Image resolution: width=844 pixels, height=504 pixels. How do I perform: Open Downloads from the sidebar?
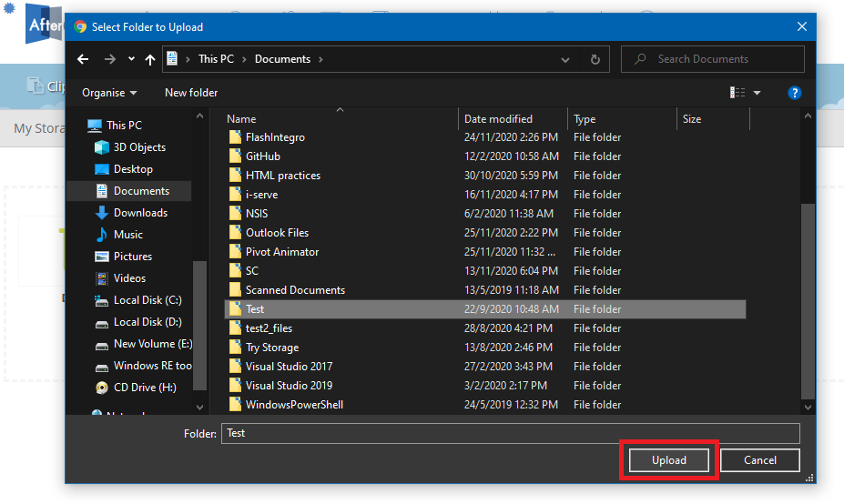(x=139, y=213)
